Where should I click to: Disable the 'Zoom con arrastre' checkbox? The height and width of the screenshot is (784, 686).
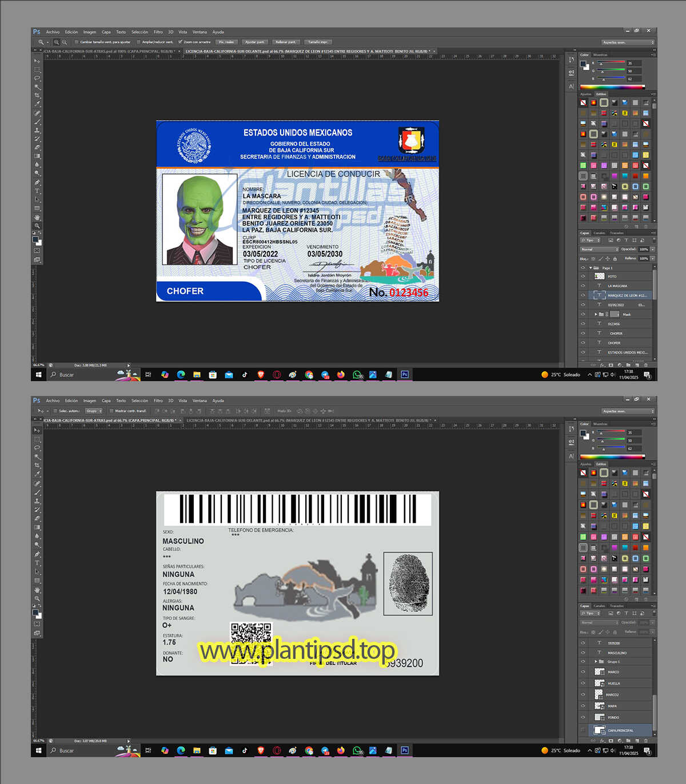coord(181,42)
